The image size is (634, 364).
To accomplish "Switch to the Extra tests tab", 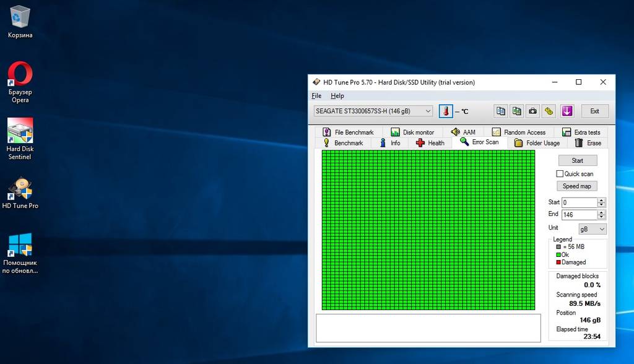I will (581, 132).
